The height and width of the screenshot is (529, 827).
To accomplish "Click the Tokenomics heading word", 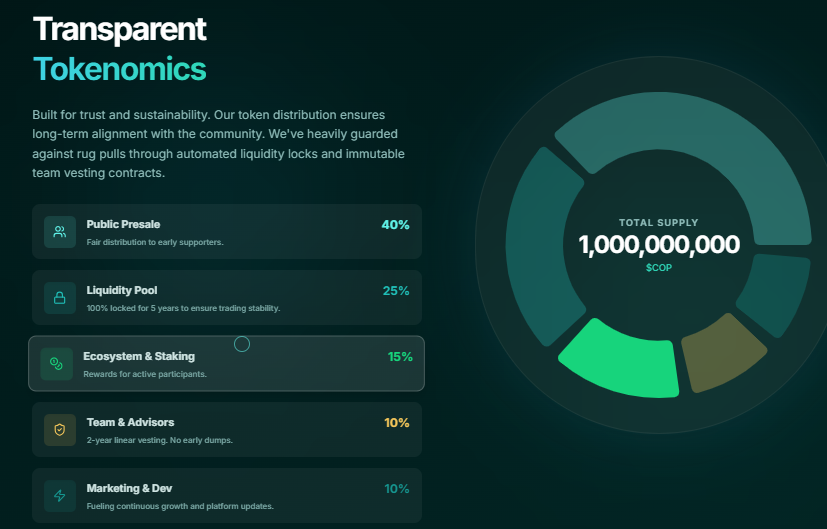I will click(120, 69).
